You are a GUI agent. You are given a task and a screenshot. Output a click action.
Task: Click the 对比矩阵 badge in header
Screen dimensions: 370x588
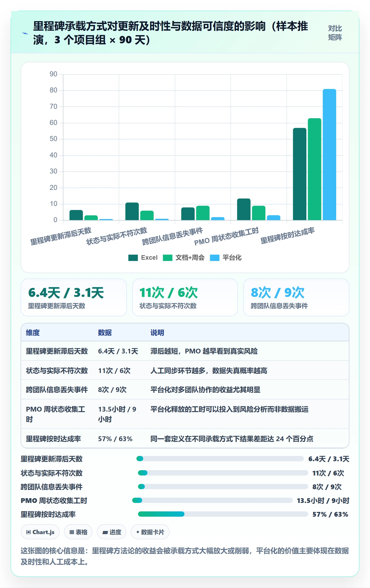[335, 33]
